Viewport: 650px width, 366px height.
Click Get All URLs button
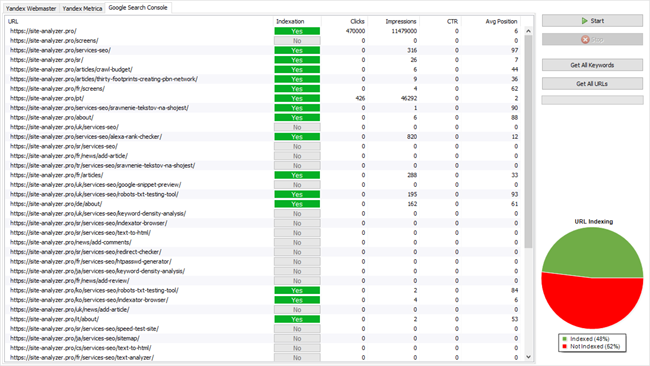click(592, 84)
